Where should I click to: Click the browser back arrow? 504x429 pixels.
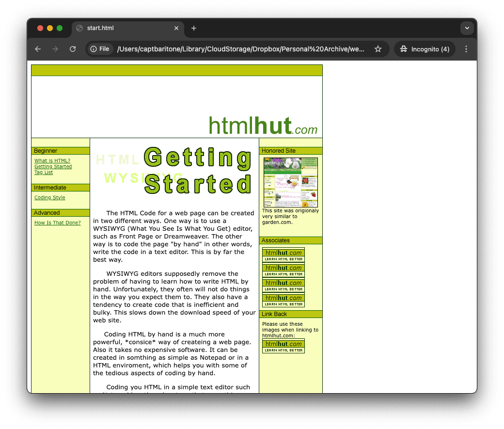pos(38,49)
